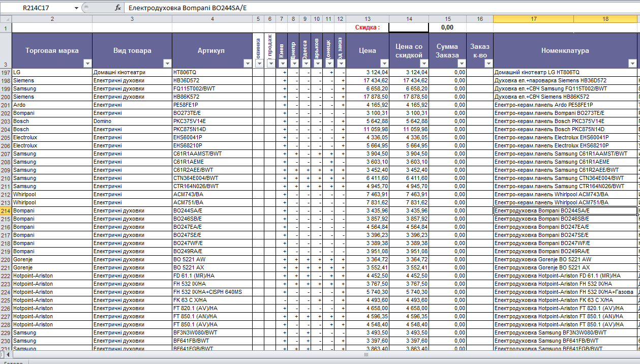Select the article cell BO244SA/E
The image size is (640, 364).
pos(212,210)
